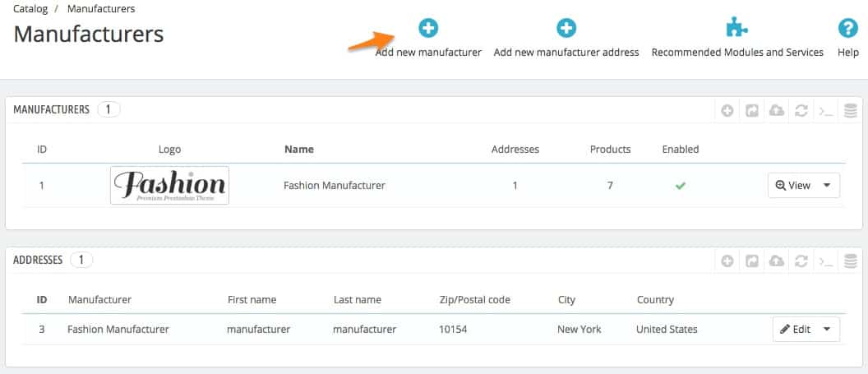The height and width of the screenshot is (374, 868).
Task: Open Recommended Modules and Services puzzle icon
Action: 737,28
